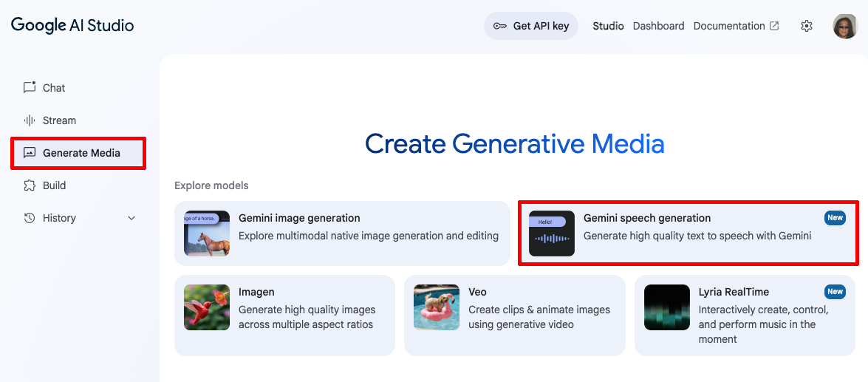Switch to the Dashboard tab
This screenshot has height=382, width=868.
coord(659,26)
